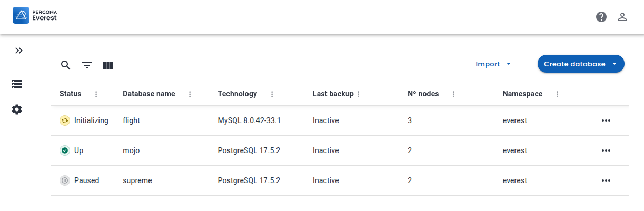The height and width of the screenshot is (211, 644).
Task: Open the Status column options menu
Action: click(x=96, y=94)
